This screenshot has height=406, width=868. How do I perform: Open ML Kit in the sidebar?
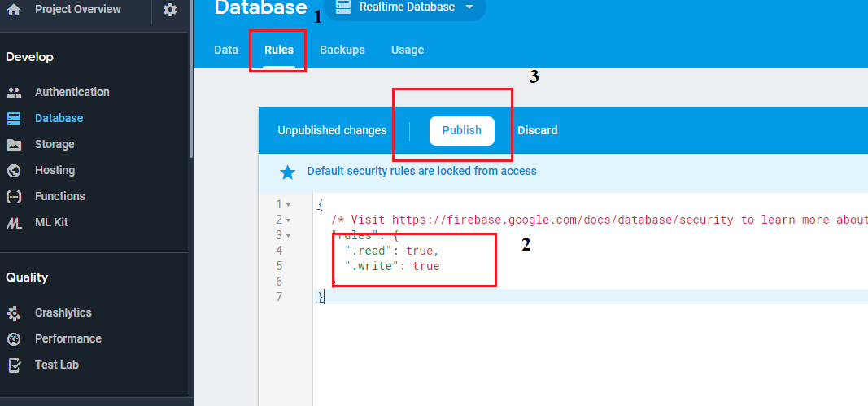click(51, 222)
